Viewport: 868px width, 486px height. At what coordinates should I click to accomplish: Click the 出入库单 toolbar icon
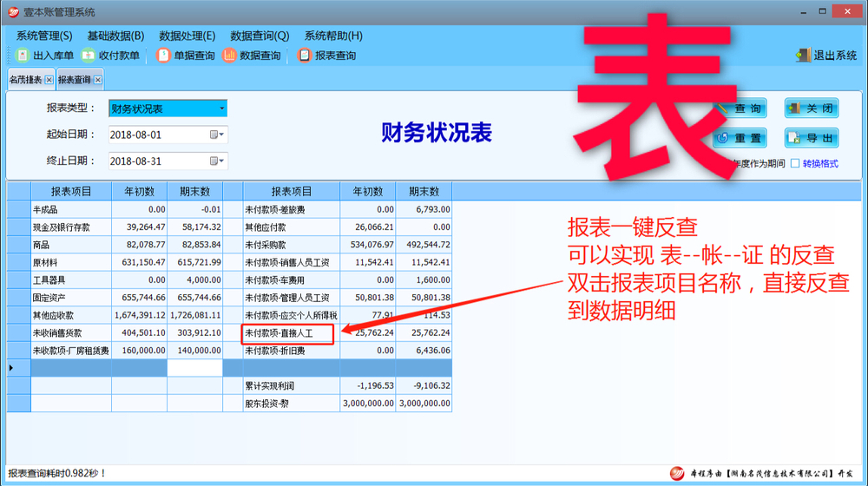[x=23, y=56]
